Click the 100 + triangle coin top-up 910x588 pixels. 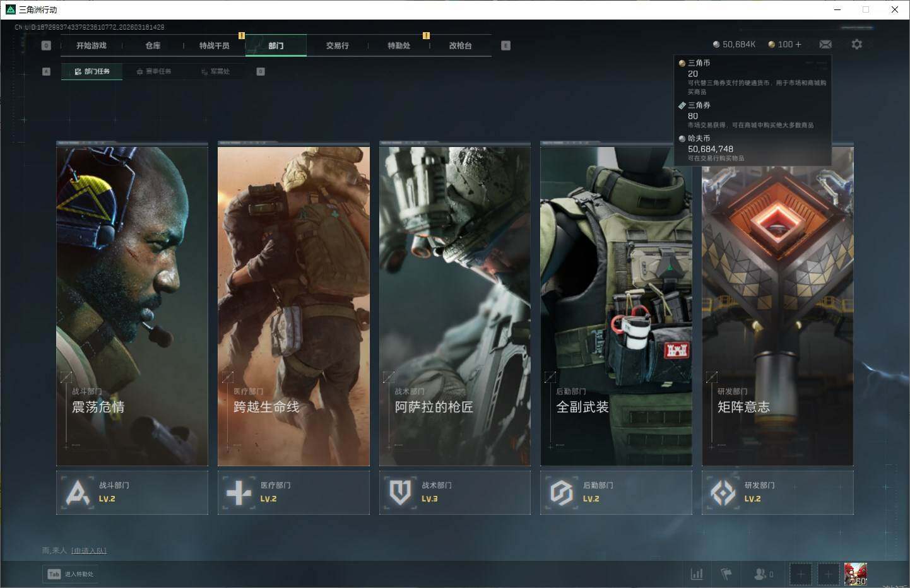click(786, 44)
